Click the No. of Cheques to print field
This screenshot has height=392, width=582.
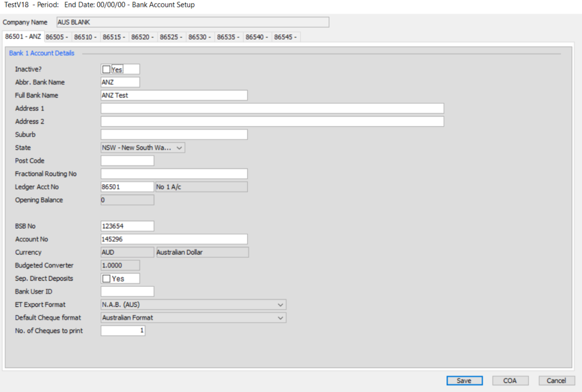tap(123, 330)
